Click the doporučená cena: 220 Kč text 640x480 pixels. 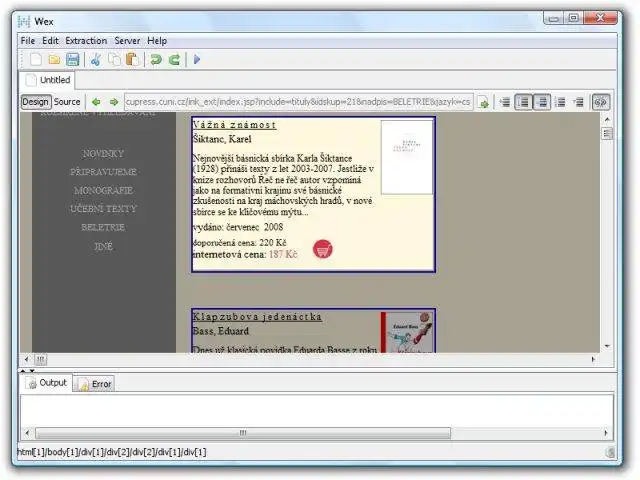pyautogui.click(x=239, y=243)
